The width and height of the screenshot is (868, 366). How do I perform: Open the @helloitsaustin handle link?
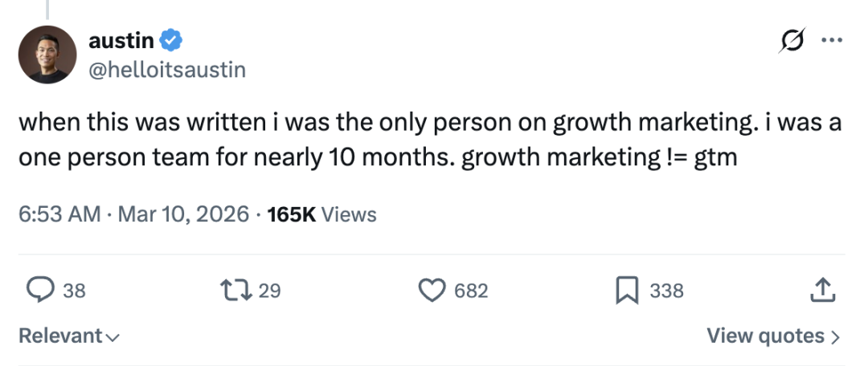[166, 70]
